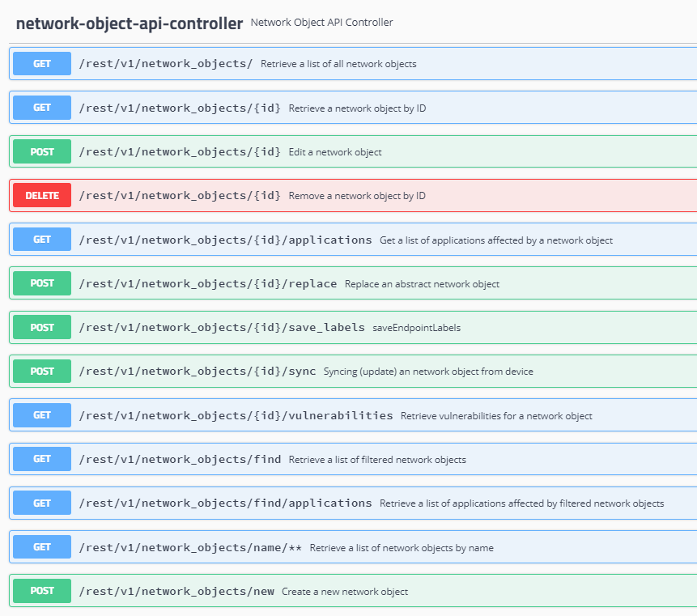
Task: Click POST badge for replace endpoint
Action: [x=42, y=283]
